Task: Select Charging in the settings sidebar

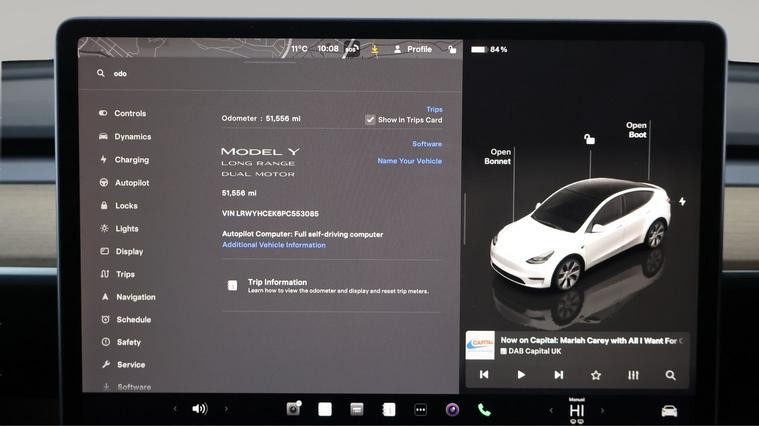Action: click(x=131, y=160)
